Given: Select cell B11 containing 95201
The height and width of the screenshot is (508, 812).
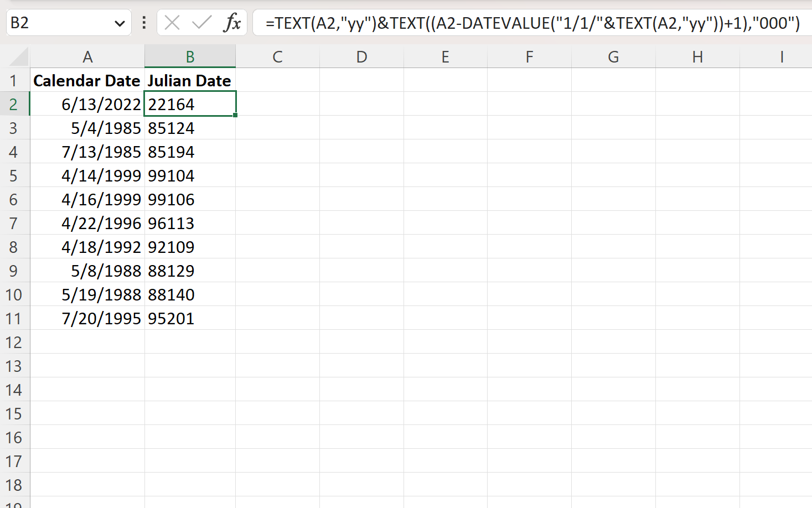Looking at the screenshot, I should [190, 318].
